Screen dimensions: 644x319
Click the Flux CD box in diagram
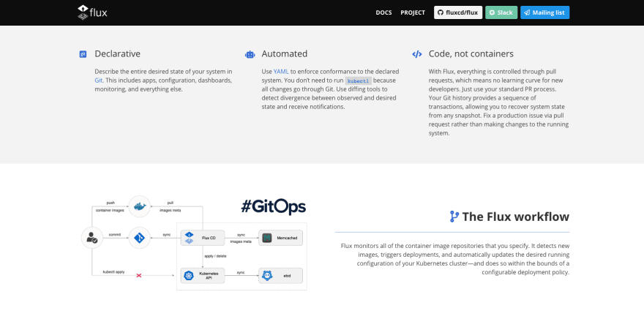tap(203, 238)
